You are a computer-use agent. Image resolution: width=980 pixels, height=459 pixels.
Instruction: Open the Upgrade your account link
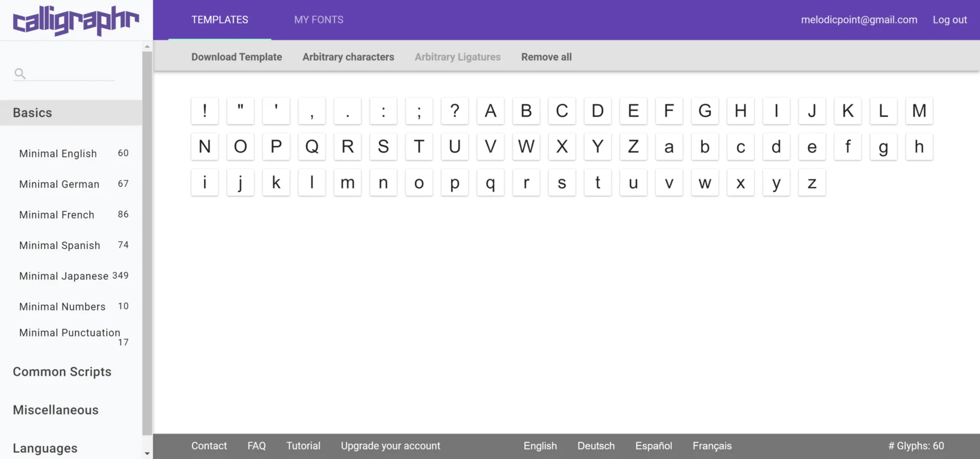(x=390, y=445)
